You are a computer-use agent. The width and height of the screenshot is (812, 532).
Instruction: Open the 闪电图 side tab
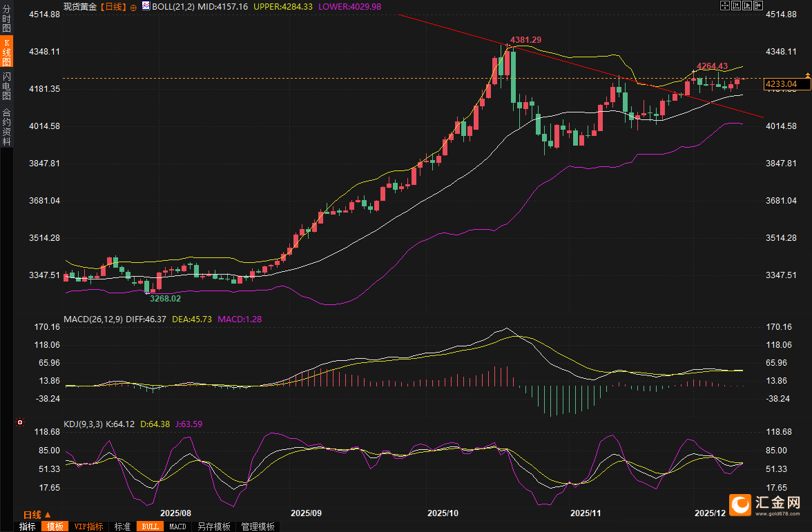[x=6, y=85]
